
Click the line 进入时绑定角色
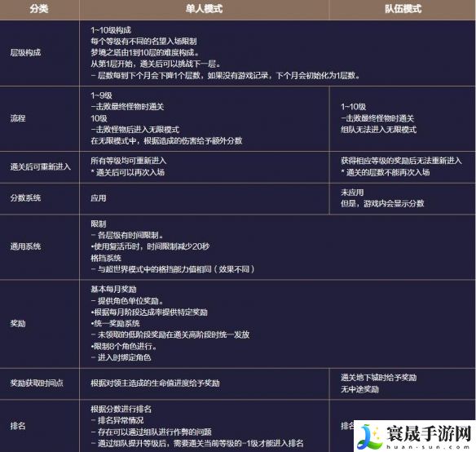click(121, 357)
